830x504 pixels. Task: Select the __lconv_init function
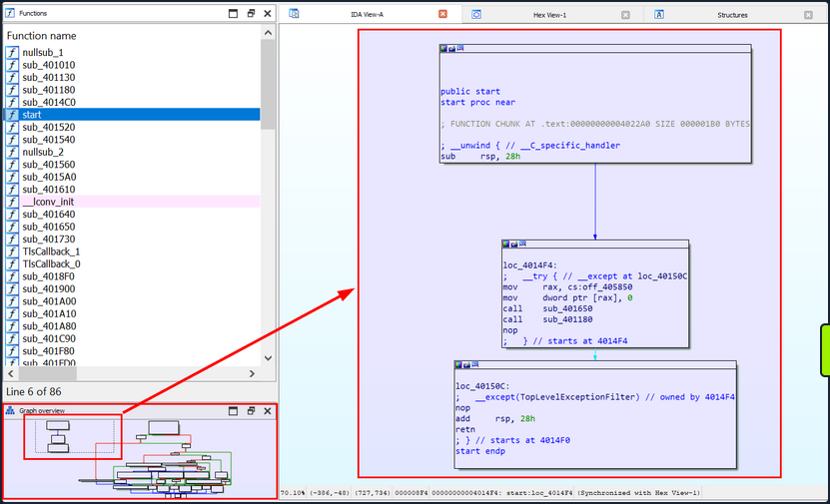point(132,202)
